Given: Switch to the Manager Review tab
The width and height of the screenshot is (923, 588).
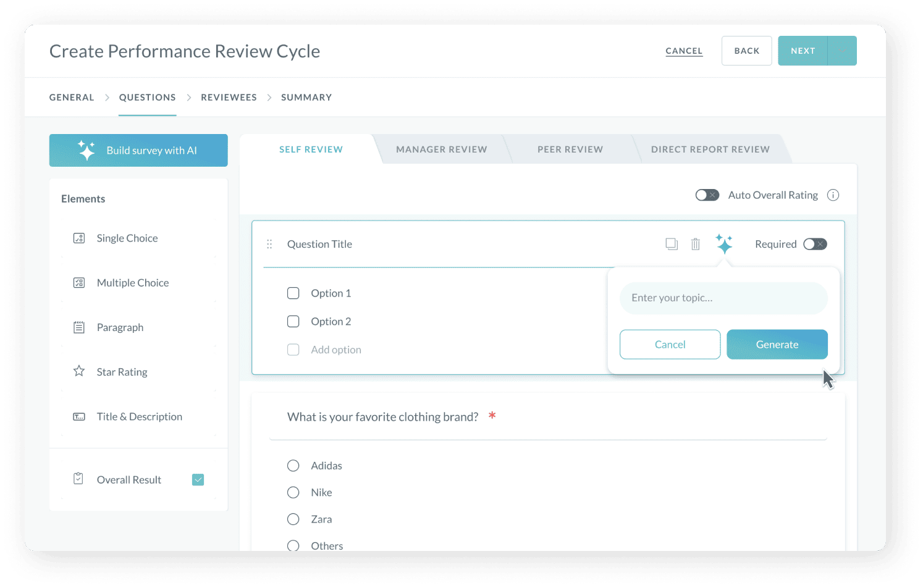Looking at the screenshot, I should [x=441, y=149].
